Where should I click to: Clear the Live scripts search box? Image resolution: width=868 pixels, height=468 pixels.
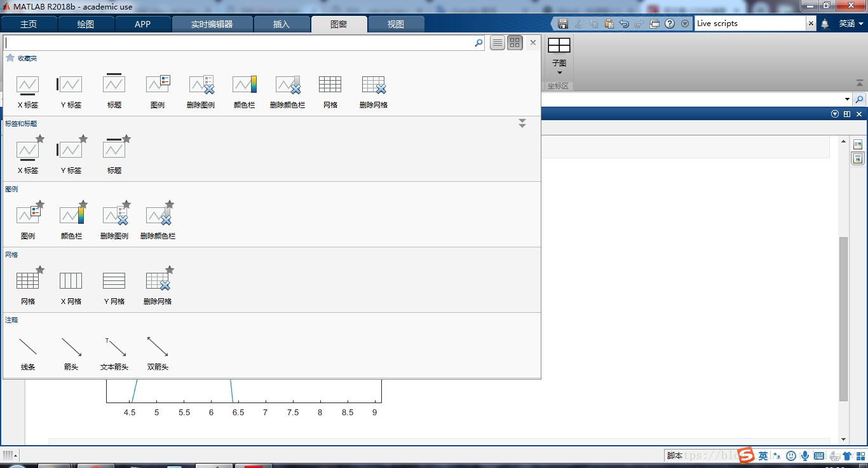click(x=811, y=24)
